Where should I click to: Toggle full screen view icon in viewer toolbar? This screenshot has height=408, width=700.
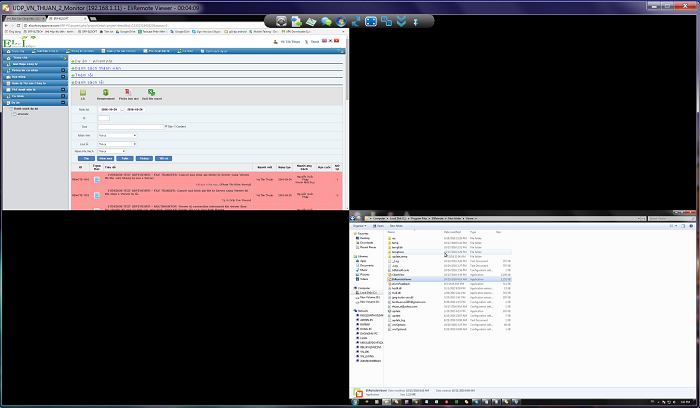point(371,21)
